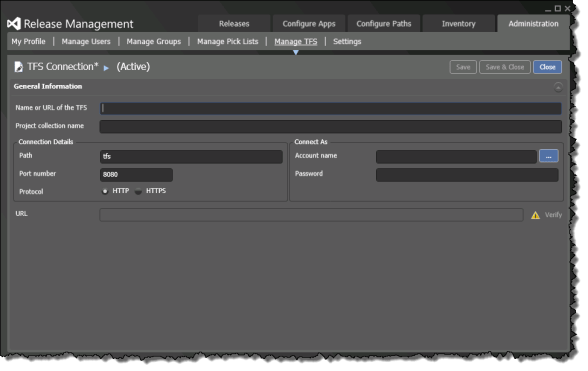Focus the Name or URL of the TFS field
This screenshot has height=371, width=588.
(x=330, y=108)
